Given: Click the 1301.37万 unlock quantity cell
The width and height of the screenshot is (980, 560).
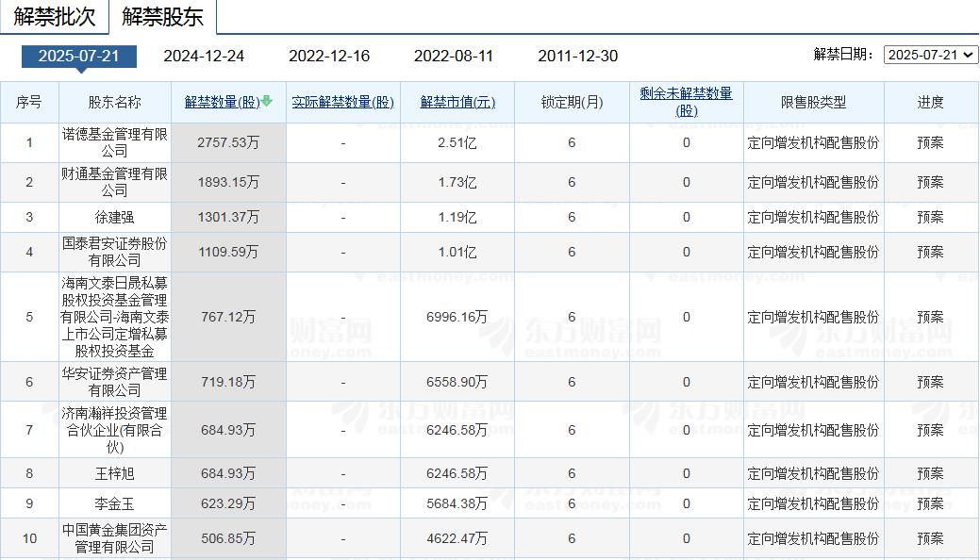Looking at the screenshot, I should [228, 217].
